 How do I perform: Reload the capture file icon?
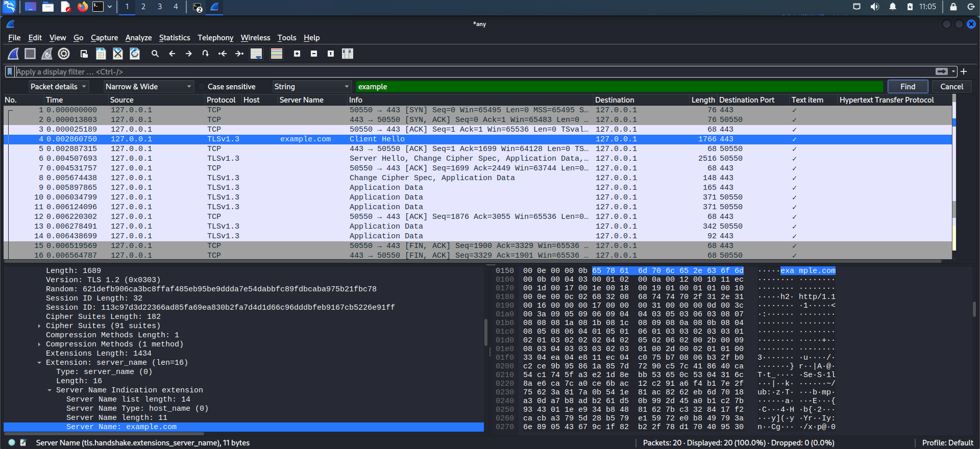tap(135, 54)
